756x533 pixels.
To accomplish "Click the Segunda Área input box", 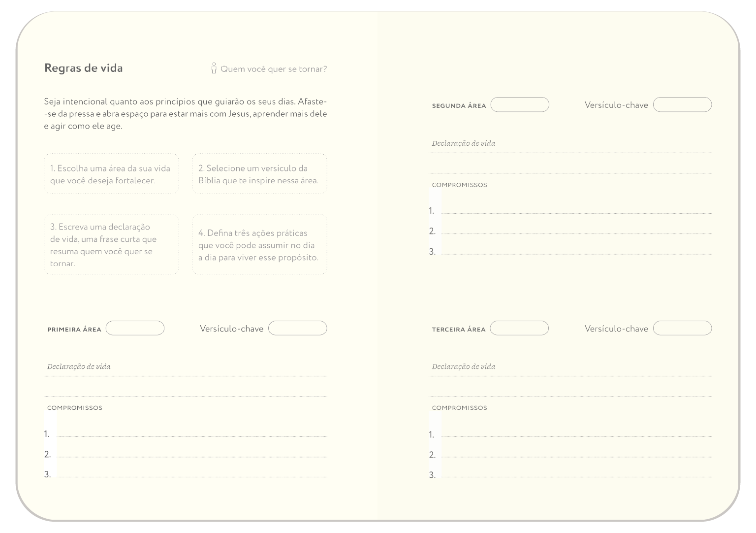I will (x=520, y=104).
